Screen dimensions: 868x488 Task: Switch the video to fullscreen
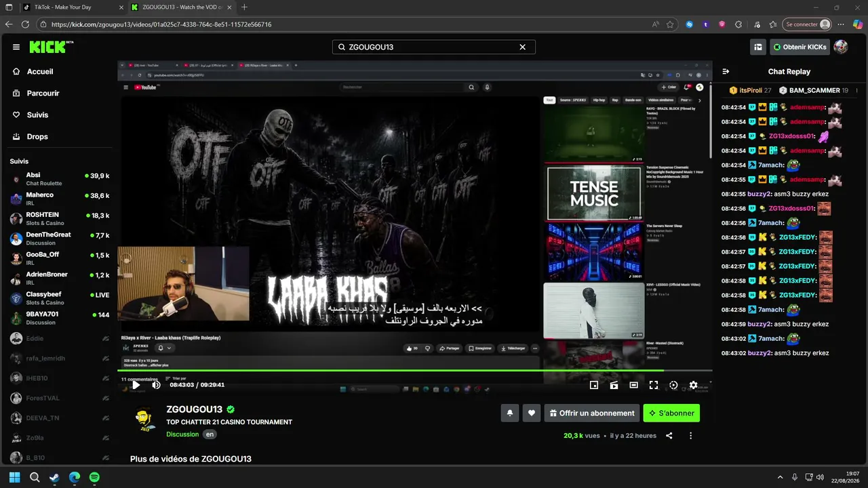click(x=654, y=385)
